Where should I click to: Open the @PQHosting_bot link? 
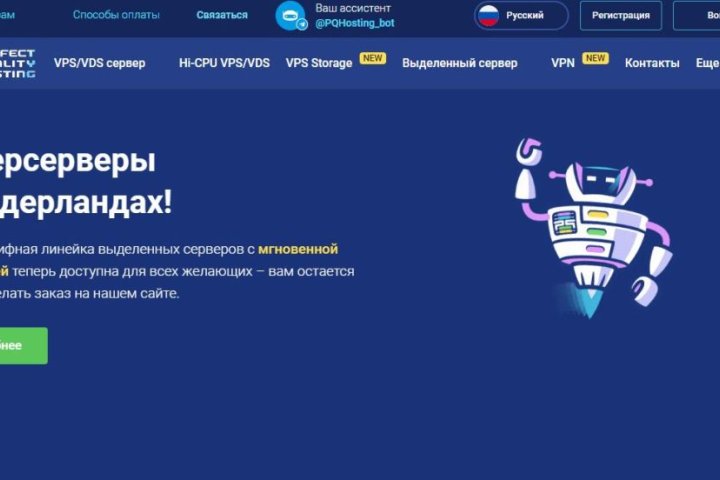354,23
